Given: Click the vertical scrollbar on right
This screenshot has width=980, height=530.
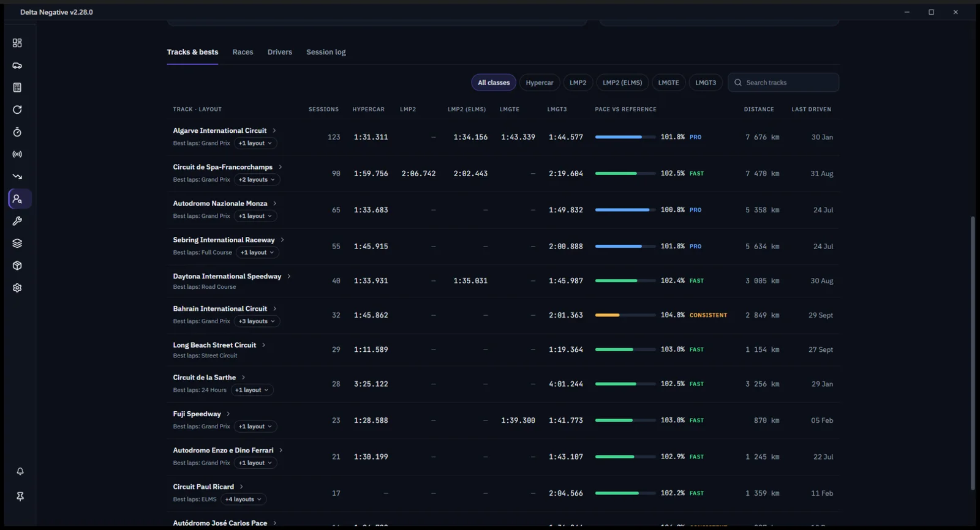Looking at the screenshot, I should point(972,353).
